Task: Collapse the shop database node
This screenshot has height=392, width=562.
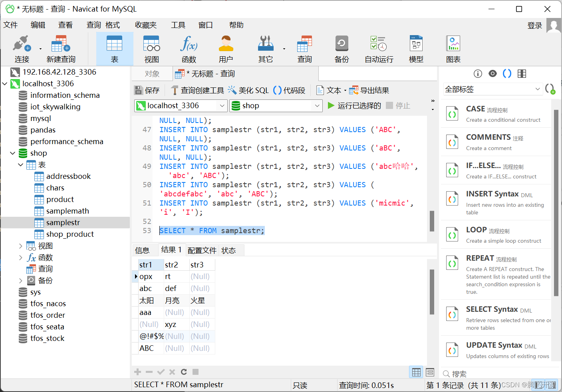Action: point(13,153)
